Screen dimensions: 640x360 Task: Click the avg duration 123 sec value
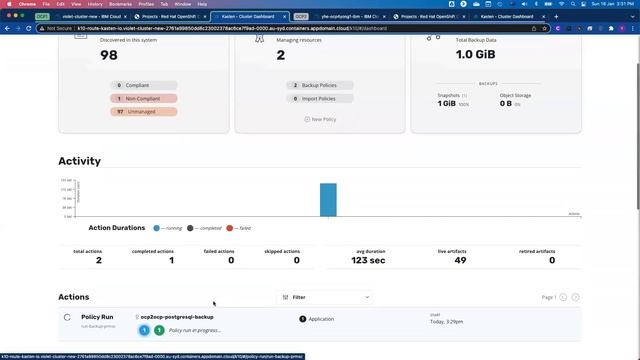point(368,260)
